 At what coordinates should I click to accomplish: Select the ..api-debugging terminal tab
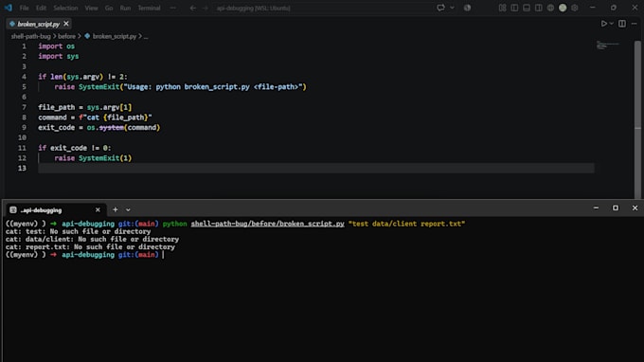(x=55, y=210)
